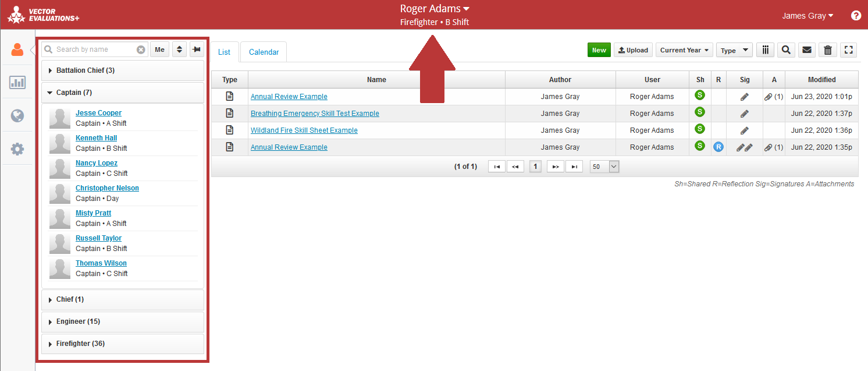868x371 pixels.
Task: Click the Shared badge on Annual Review Example
Action: (x=699, y=95)
